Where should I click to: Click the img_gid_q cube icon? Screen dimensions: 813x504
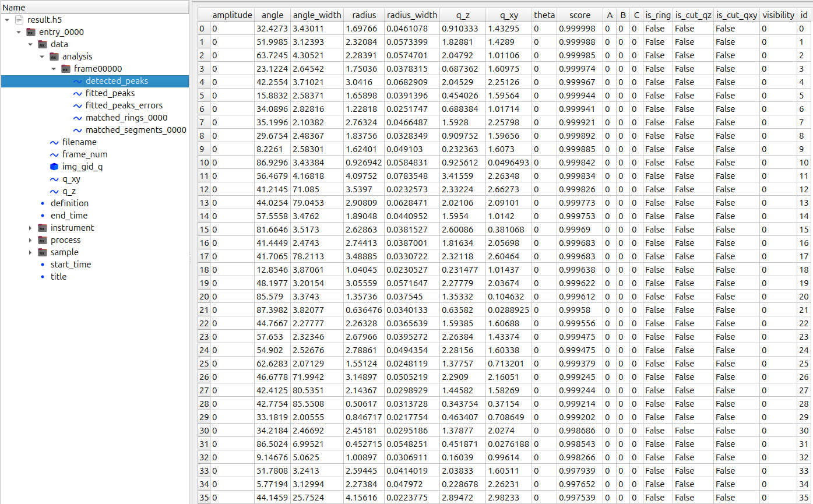point(54,167)
